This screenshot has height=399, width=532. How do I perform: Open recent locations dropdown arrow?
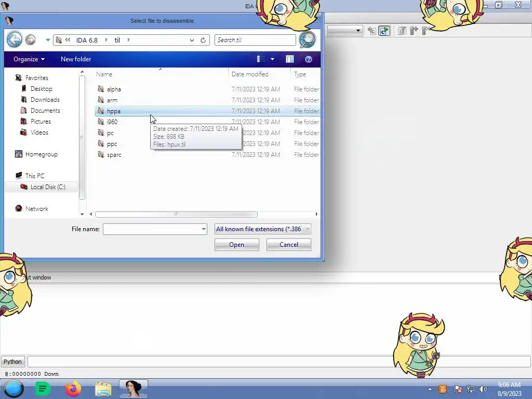click(x=48, y=40)
